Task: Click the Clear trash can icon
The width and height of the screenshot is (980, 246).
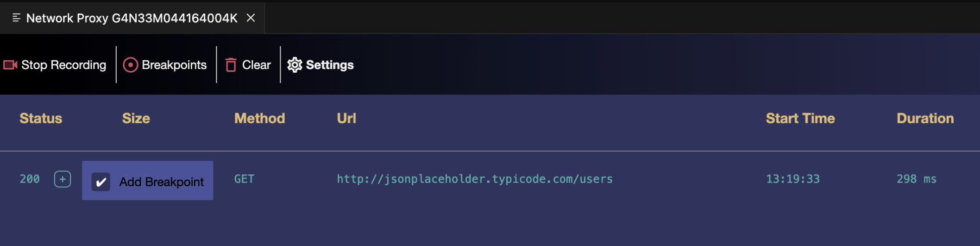Action: pyautogui.click(x=231, y=65)
